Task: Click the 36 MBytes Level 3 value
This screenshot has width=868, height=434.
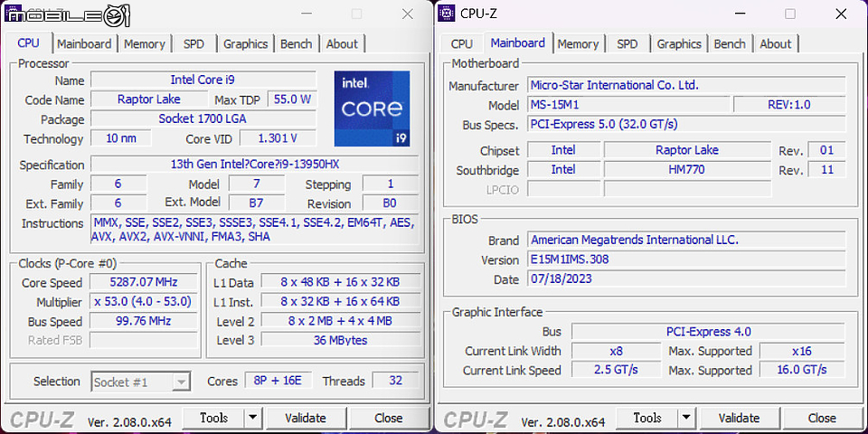Action: 341,340
